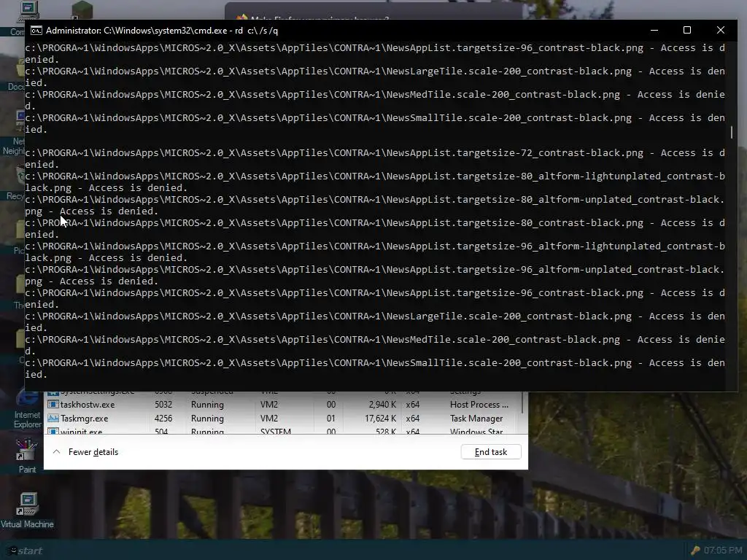Click the NewsAppList.targetsize-80_contrast-black.png output line

pyautogui.click(x=375, y=228)
